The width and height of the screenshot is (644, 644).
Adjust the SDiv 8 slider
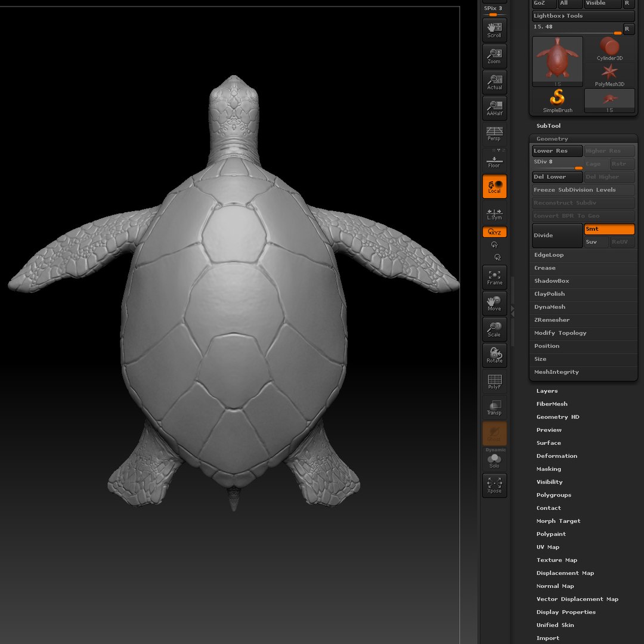(558, 164)
